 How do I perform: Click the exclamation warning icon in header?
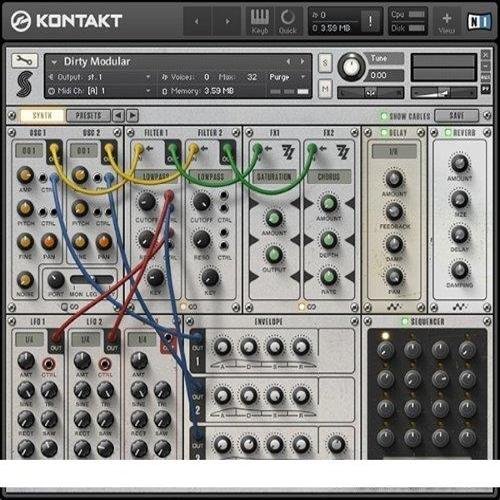[x=370, y=22]
